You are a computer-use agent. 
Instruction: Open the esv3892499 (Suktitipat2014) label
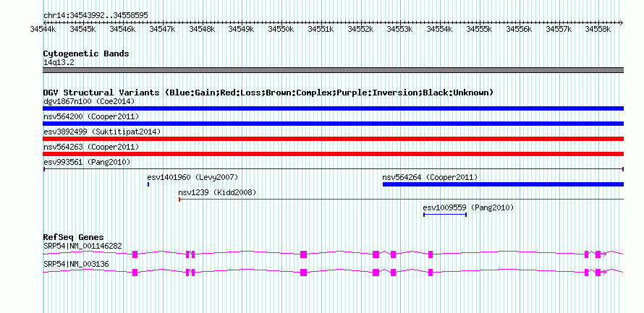(x=102, y=132)
